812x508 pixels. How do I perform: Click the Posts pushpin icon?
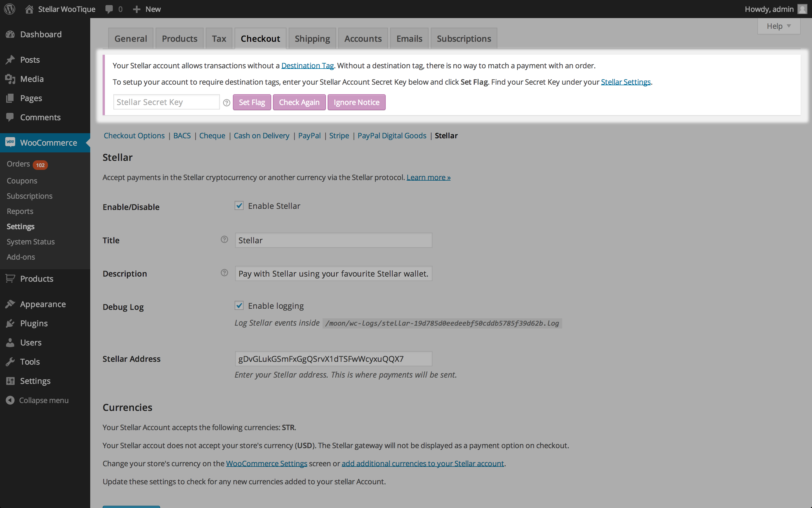tap(10, 60)
